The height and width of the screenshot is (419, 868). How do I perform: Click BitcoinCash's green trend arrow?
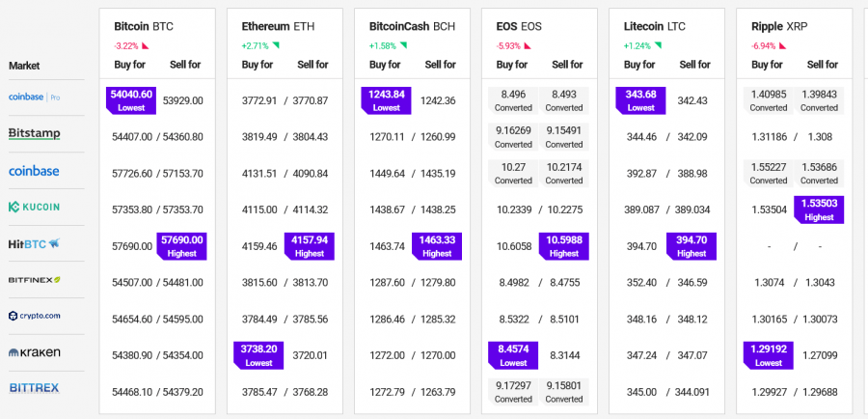click(403, 45)
